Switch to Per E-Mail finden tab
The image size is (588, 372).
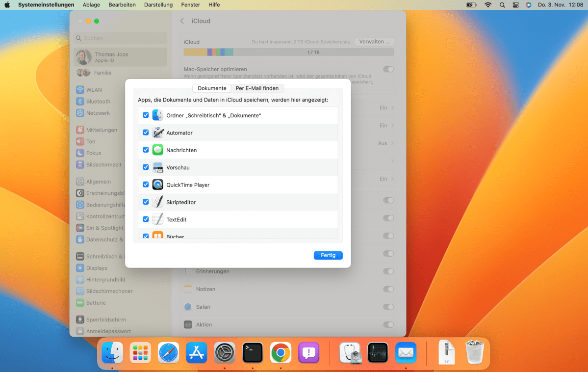click(x=257, y=88)
